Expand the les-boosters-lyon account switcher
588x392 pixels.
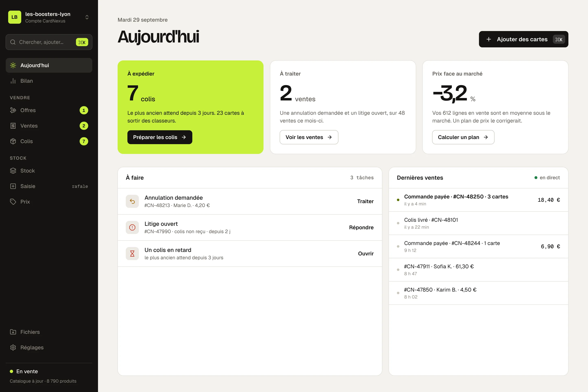coord(87,17)
